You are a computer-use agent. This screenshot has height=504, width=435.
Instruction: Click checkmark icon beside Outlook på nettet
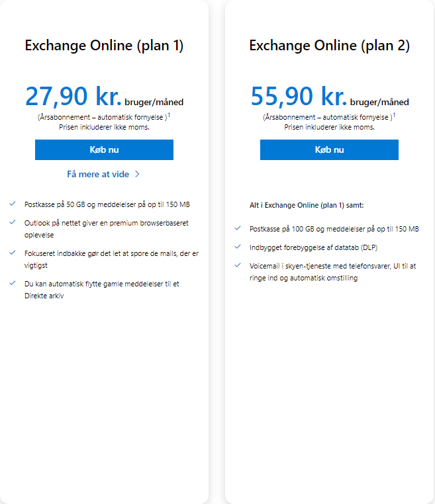click(13, 222)
